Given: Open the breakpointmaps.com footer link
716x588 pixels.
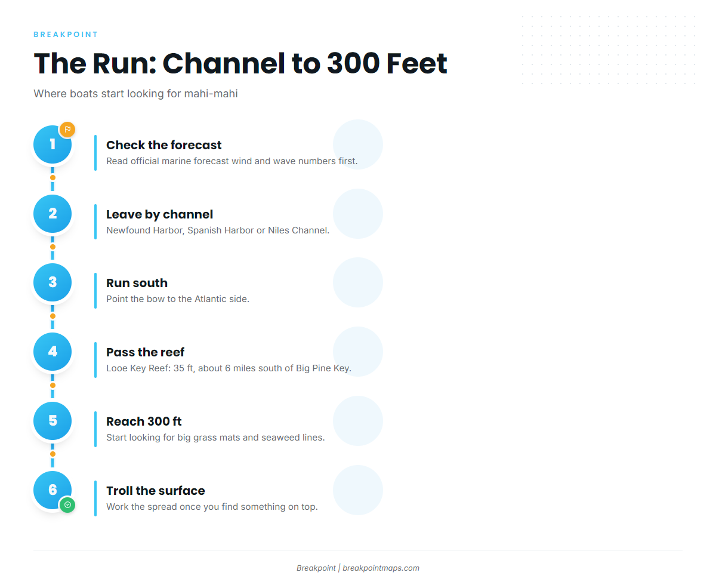Looking at the screenshot, I should pyautogui.click(x=381, y=568).
